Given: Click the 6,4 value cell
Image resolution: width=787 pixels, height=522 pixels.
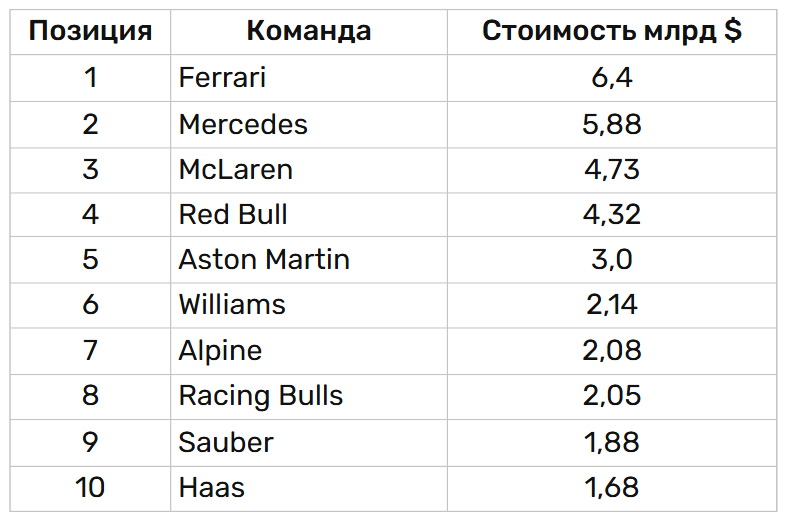Looking at the screenshot, I should (x=611, y=78).
